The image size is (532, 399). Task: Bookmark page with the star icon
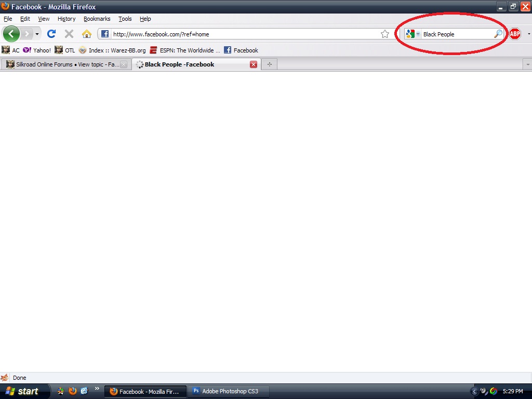[385, 34]
